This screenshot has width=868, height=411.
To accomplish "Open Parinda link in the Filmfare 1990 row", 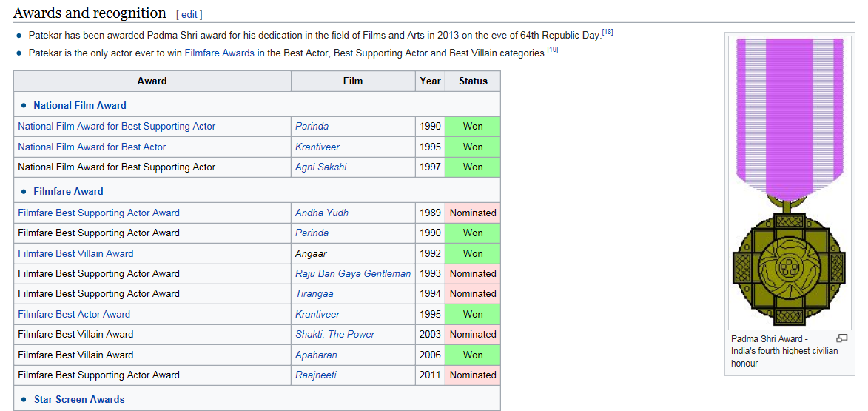I will point(312,233).
